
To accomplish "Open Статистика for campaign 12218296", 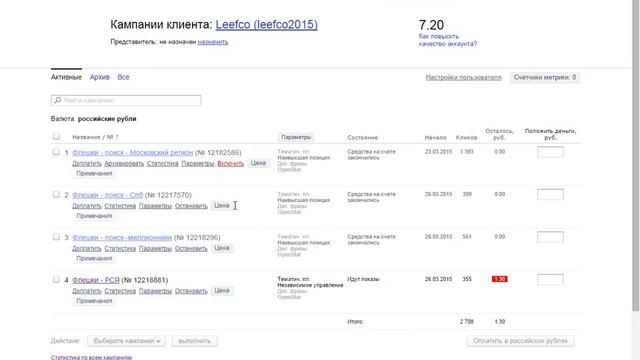I will [120, 248].
